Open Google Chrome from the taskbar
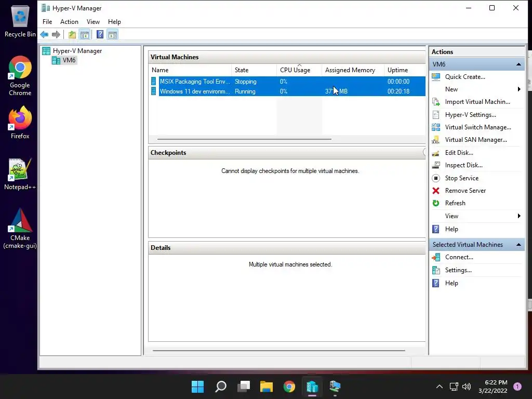The width and height of the screenshot is (532, 399). pos(289,387)
